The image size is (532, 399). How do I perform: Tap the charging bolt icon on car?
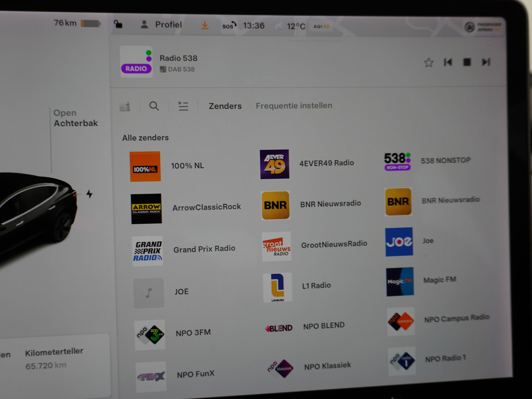89,194
